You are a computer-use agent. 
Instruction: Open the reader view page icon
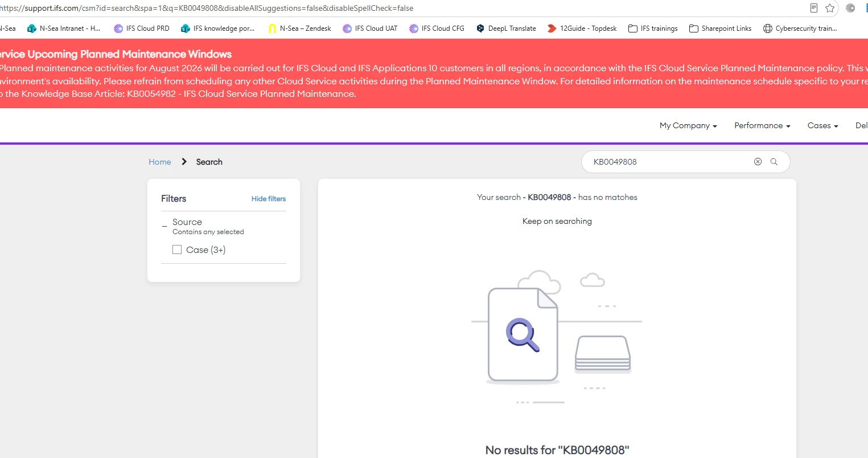click(814, 8)
